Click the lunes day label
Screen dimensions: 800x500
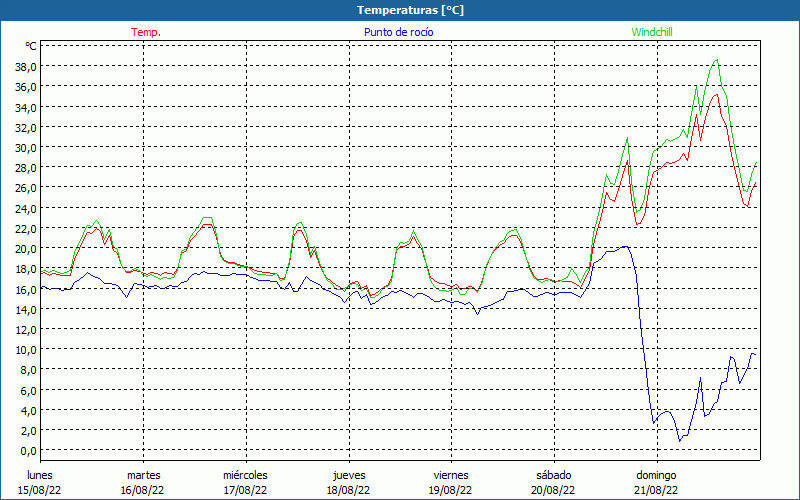click(x=40, y=475)
